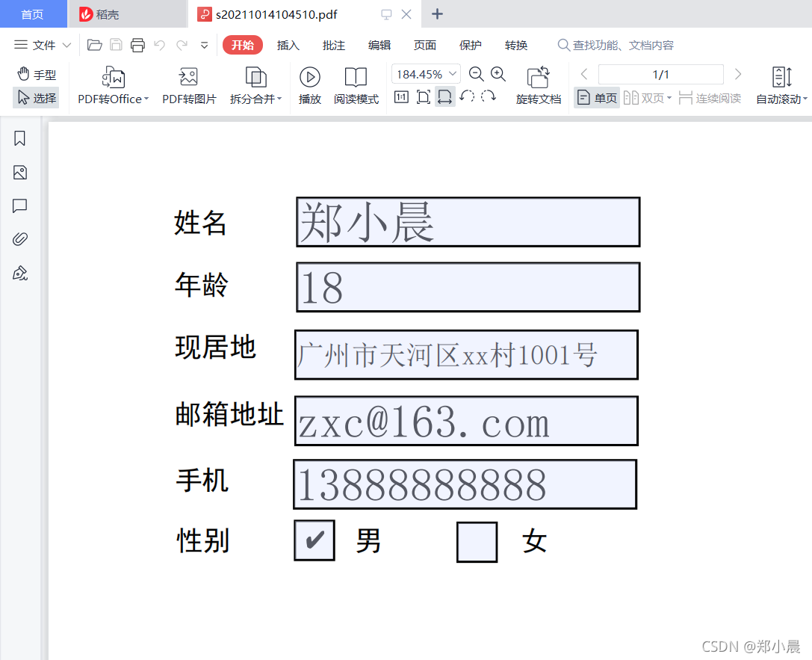The image size is (812, 660).
Task: Fit page width icon
Action: click(444, 97)
